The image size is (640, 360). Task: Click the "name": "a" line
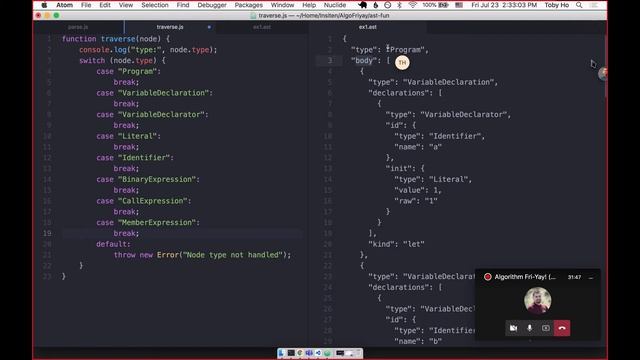coord(418,147)
